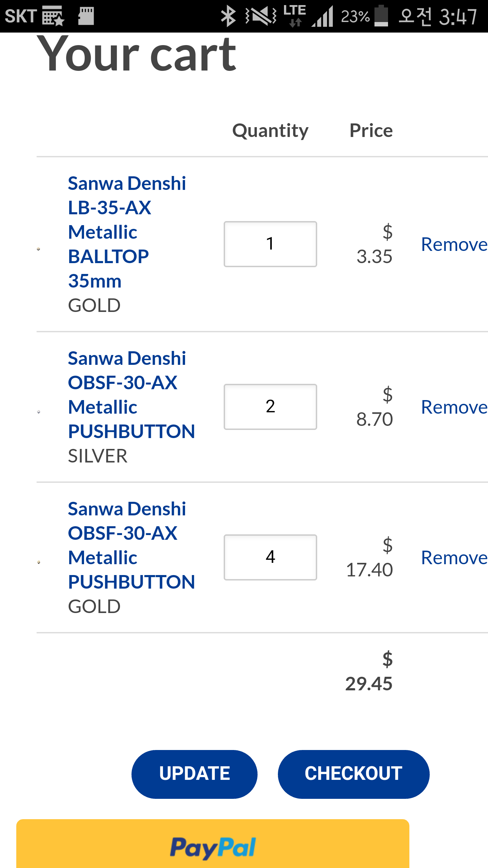
Task: Remove the silver pushbutton from cart
Action: coord(454,407)
